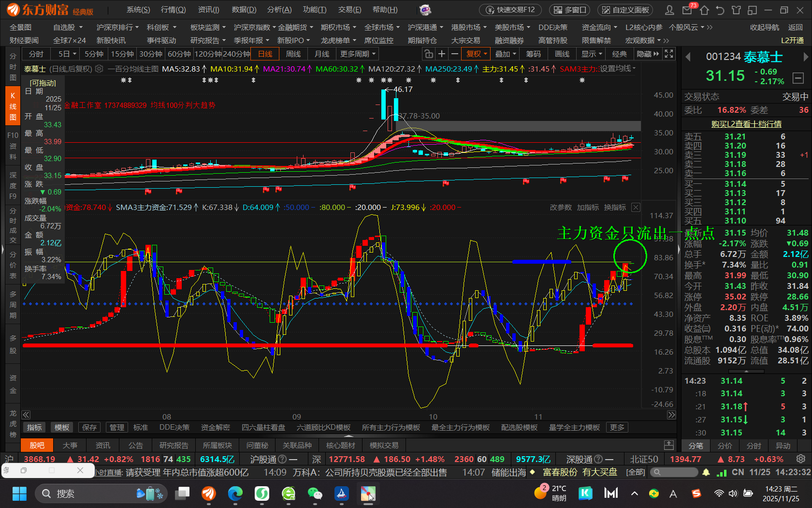
Task: Toggle 经典 classic view
Action: (619, 54)
